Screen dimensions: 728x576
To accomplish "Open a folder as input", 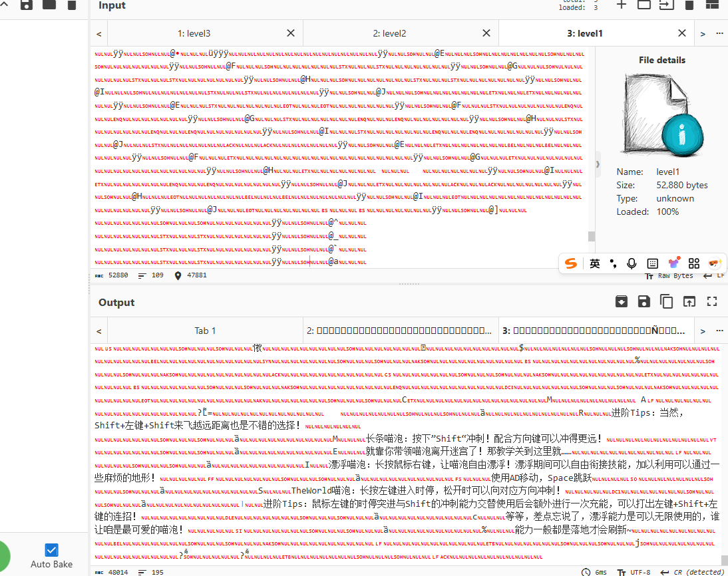I will 644,5.
